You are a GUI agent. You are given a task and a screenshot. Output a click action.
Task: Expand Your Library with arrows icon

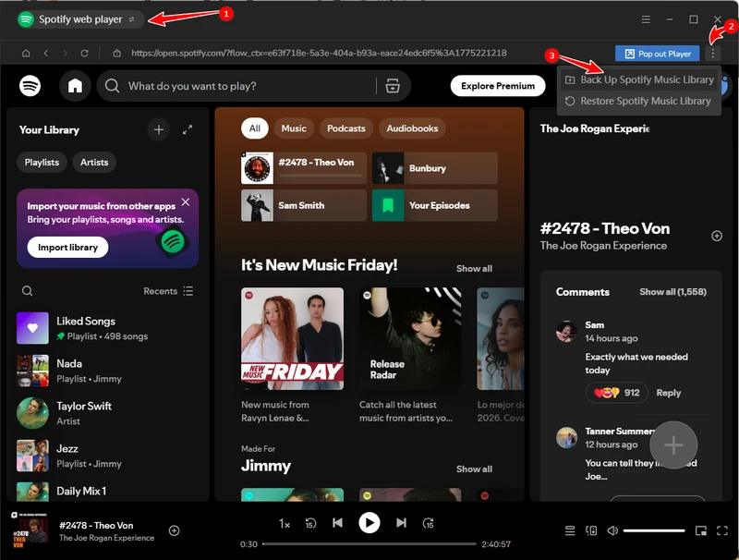[x=188, y=129]
